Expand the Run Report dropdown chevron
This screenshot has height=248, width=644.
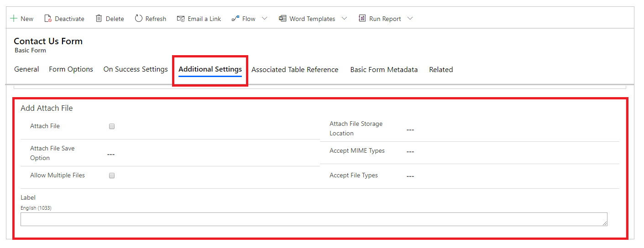(x=410, y=19)
